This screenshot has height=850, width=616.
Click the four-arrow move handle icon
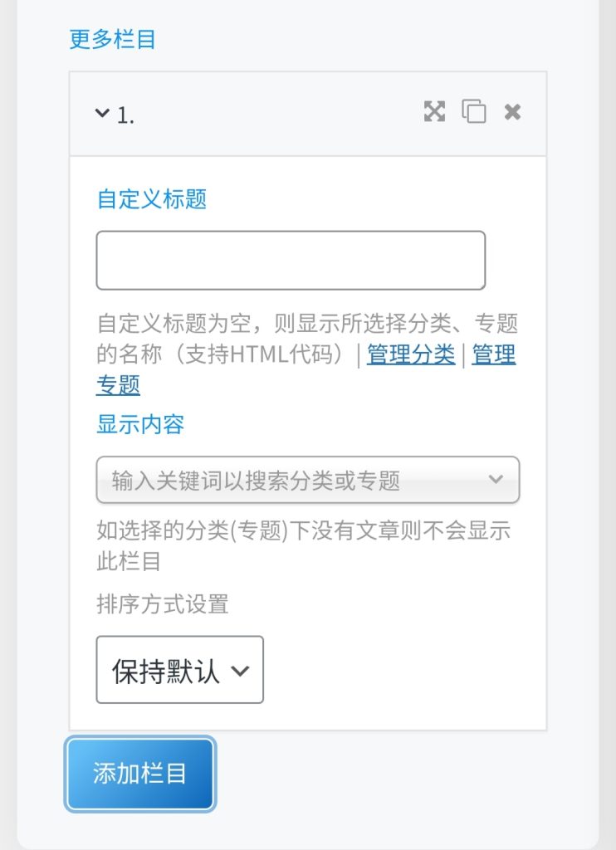(x=434, y=111)
